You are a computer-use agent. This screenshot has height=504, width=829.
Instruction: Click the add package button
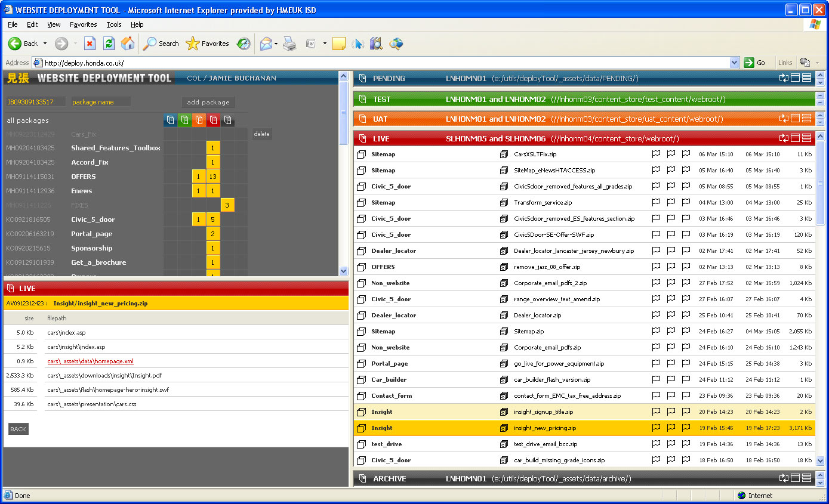coord(208,103)
